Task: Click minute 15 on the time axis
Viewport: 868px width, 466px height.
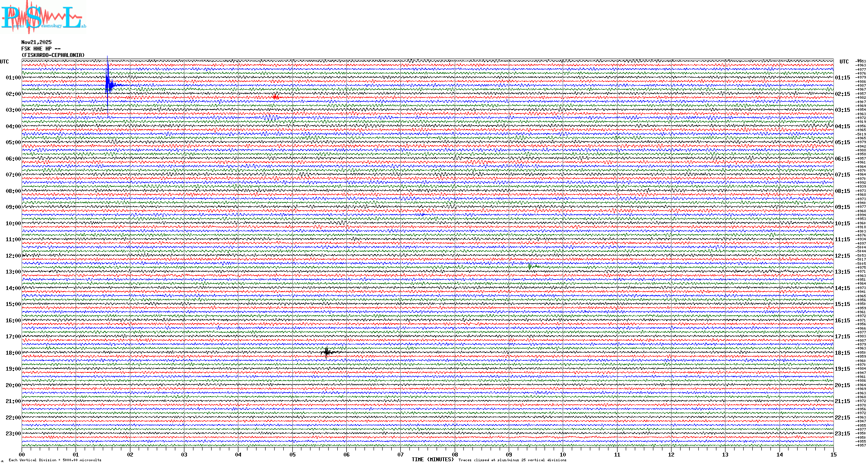Action: coord(833,455)
